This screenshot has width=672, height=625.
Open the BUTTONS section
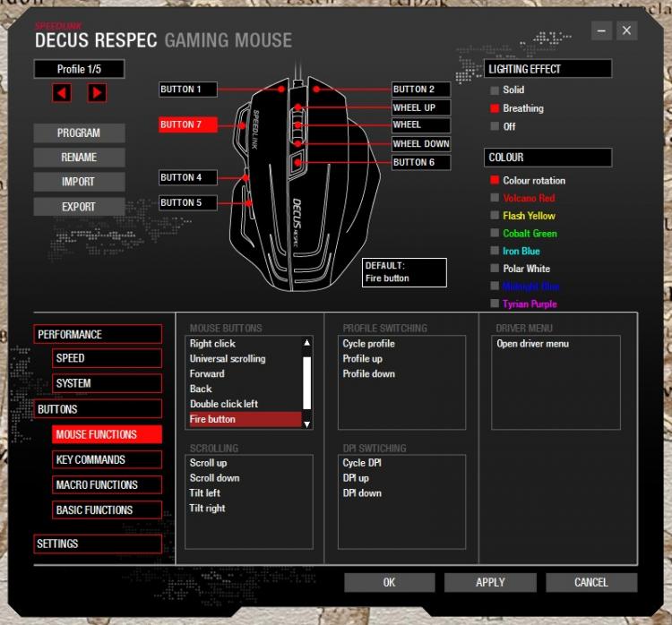tap(98, 409)
